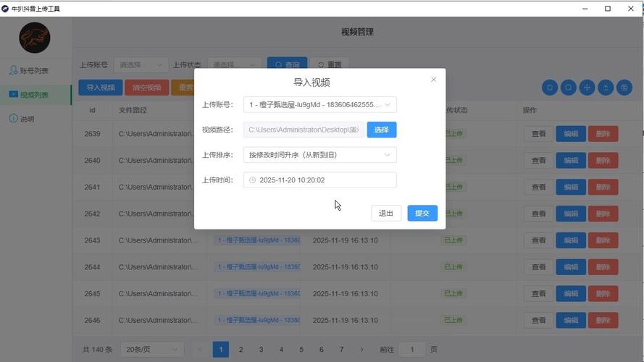Click the bull logo avatar in the sidebar
The image size is (644, 362).
click(x=35, y=38)
